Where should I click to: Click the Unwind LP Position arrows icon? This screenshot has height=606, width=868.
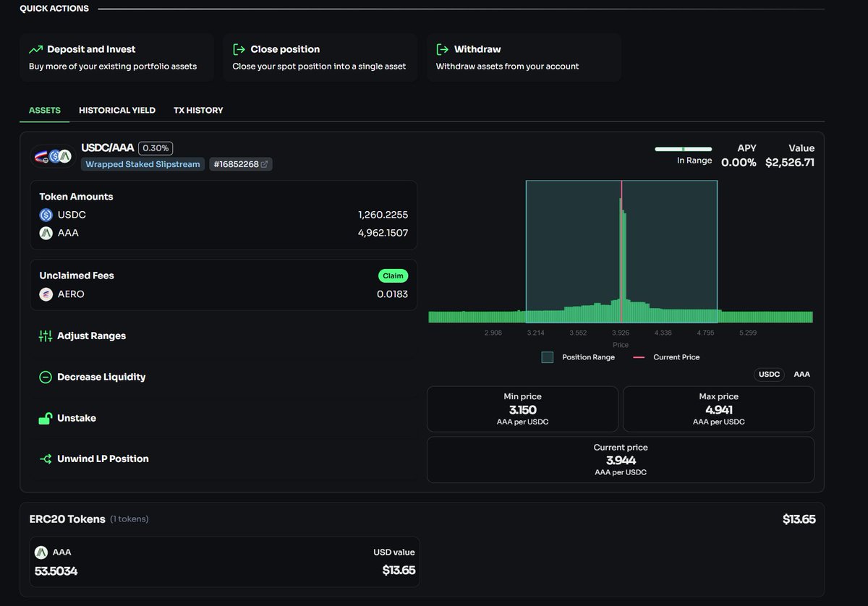point(46,459)
